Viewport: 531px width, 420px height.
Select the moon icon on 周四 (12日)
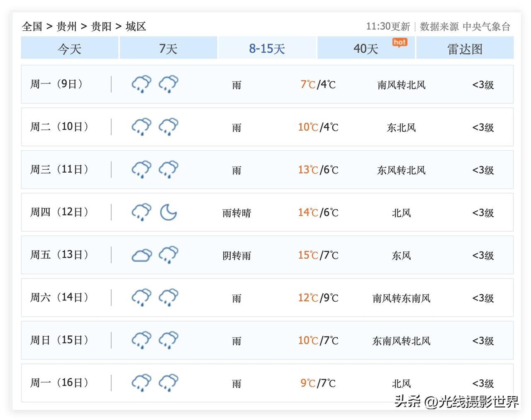click(168, 212)
